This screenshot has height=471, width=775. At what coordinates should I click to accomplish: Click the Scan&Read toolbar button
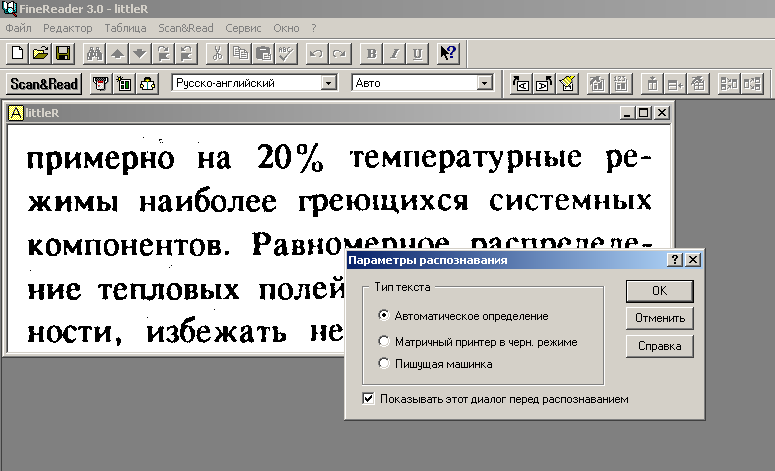pos(44,84)
